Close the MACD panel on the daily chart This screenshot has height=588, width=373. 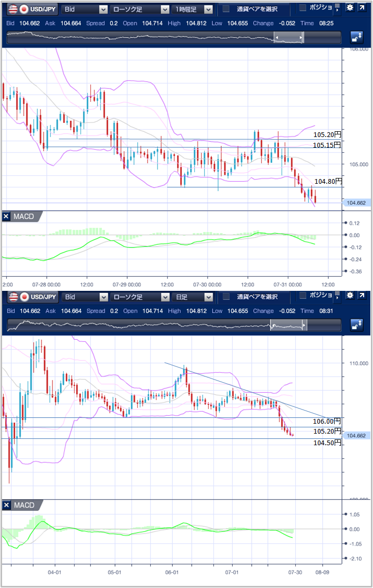(6, 505)
